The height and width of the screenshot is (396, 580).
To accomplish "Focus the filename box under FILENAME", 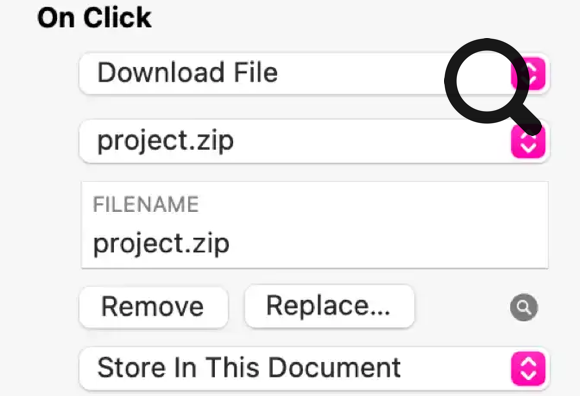I will [315, 225].
